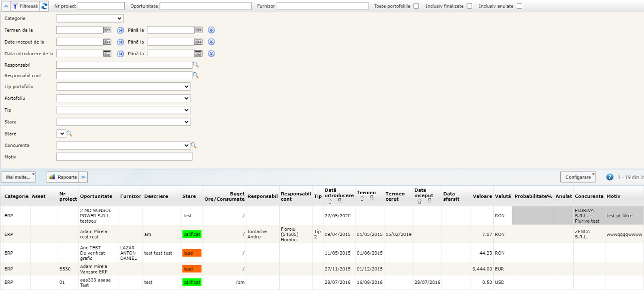Click the search magnifier next to Responsabil
The height and width of the screenshot is (290, 644).
(196, 65)
